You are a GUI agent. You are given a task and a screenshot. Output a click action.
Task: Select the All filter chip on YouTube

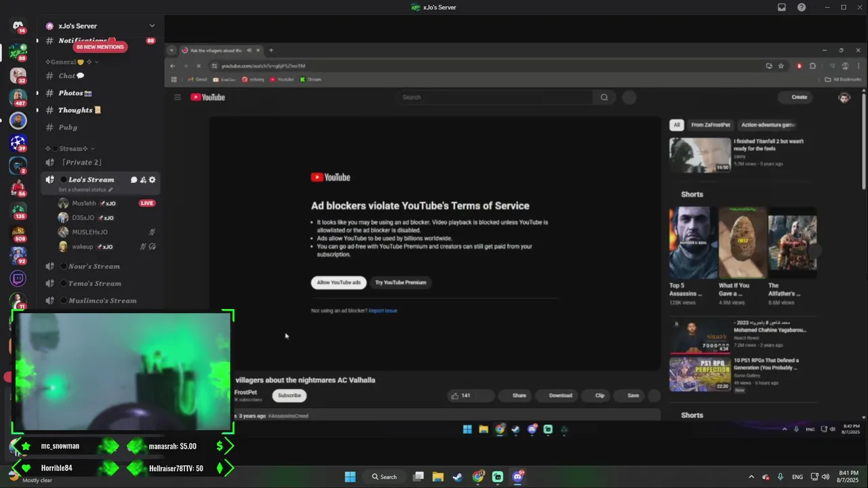pyautogui.click(x=676, y=125)
